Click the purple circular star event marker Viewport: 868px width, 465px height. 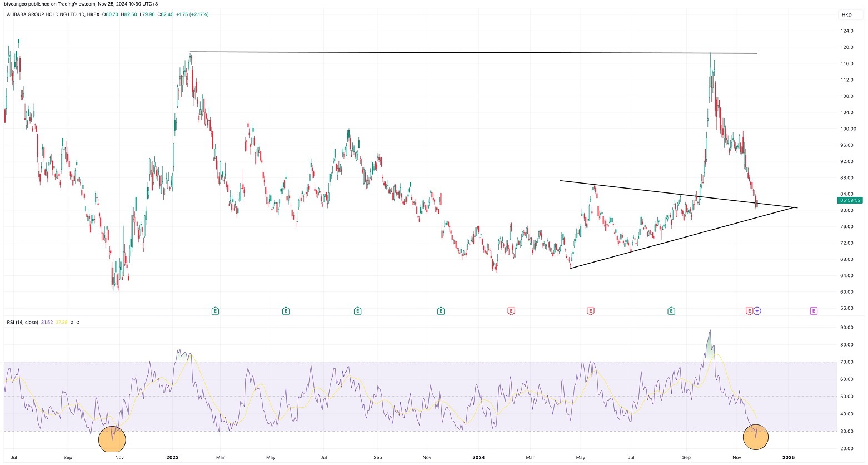[x=757, y=311]
